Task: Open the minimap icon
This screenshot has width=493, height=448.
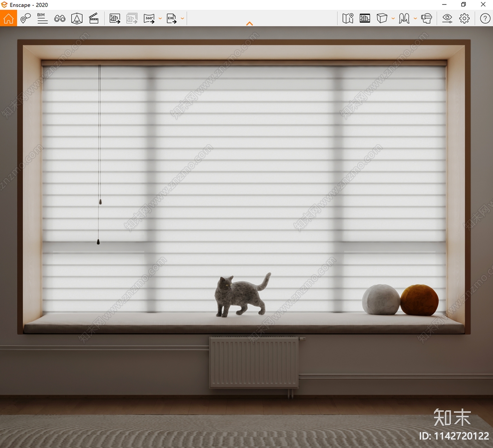Action: pyautogui.click(x=348, y=18)
